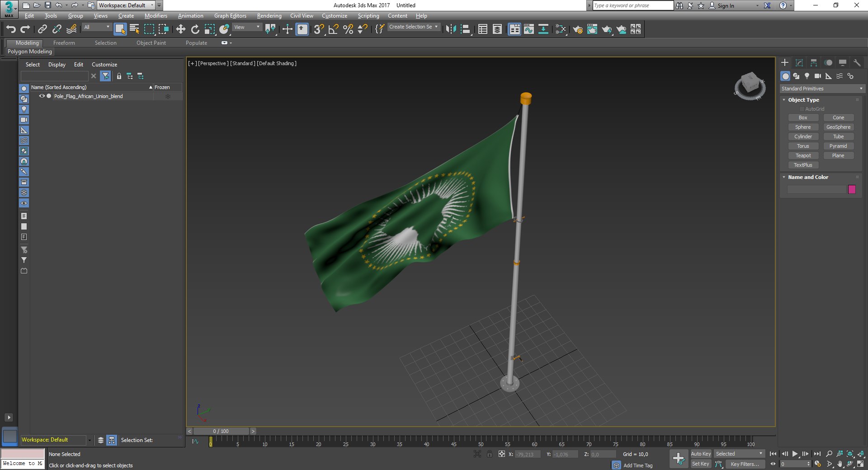868x470 pixels.
Task: Open the Modifiers menu
Action: [x=156, y=16]
